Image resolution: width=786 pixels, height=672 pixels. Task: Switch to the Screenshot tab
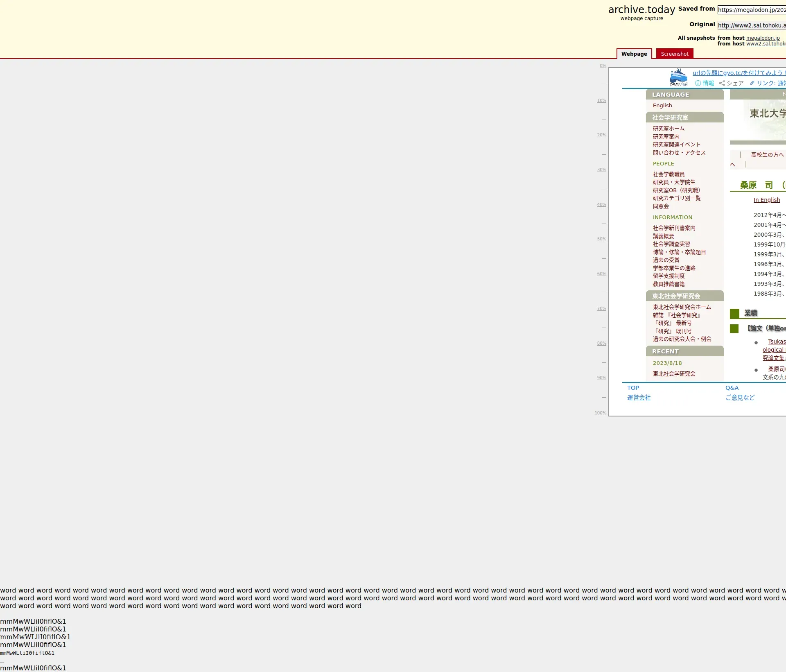pyautogui.click(x=674, y=54)
